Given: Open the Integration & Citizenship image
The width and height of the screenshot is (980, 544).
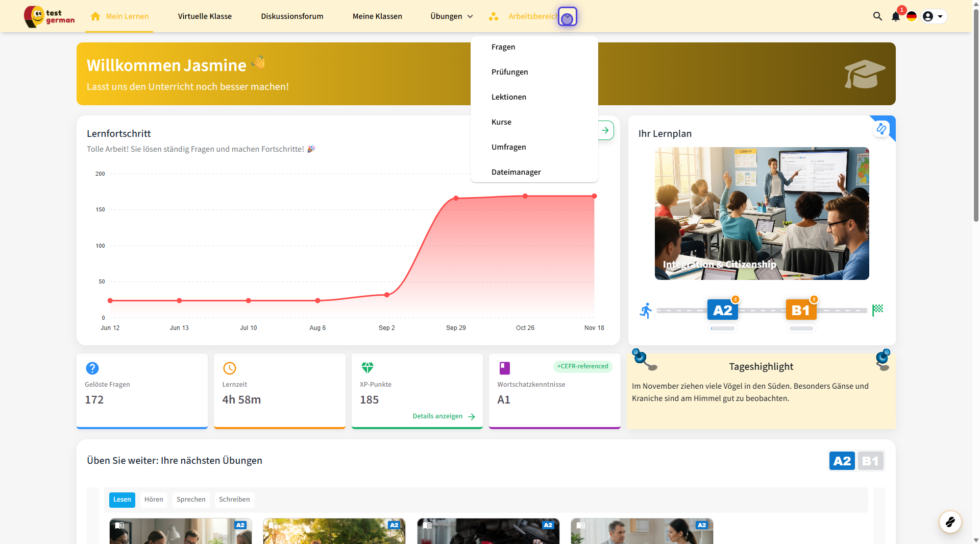Looking at the screenshot, I should tap(762, 214).
